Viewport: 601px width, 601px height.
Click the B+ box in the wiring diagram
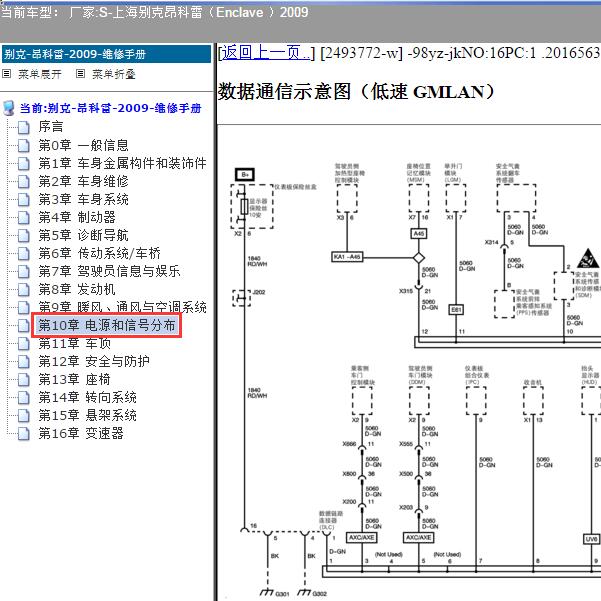pos(245,175)
